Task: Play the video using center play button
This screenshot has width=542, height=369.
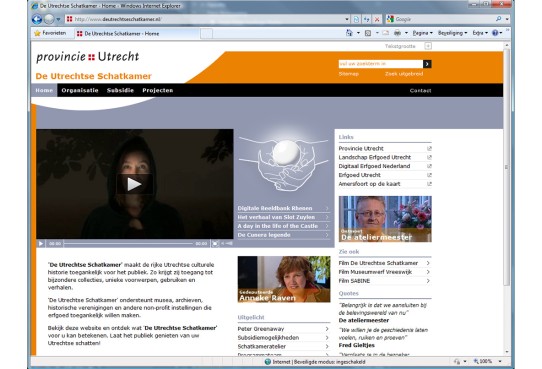Action: [134, 184]
